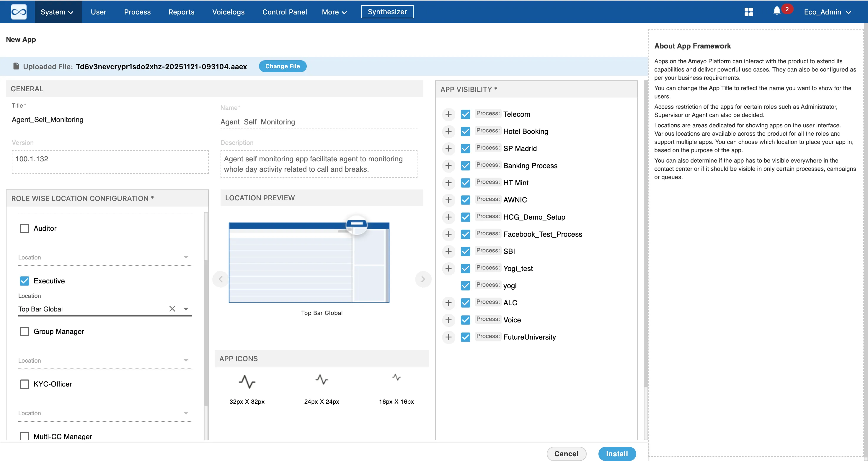Expand the AWNIC process plus icon
The width and height of the screenshot is (868, 474).
[448, 200]
